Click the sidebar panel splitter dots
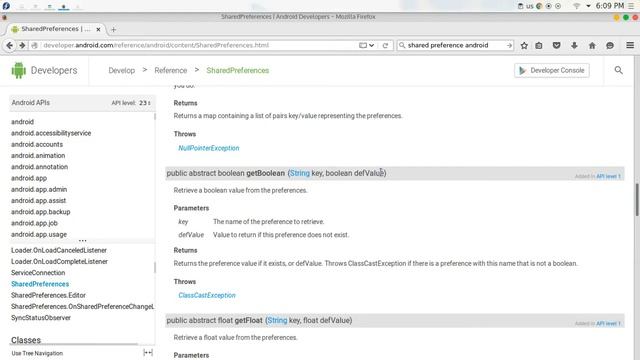The height and width of the screenshot is (360, 640). pyautogui.click(x=82, y=241)
